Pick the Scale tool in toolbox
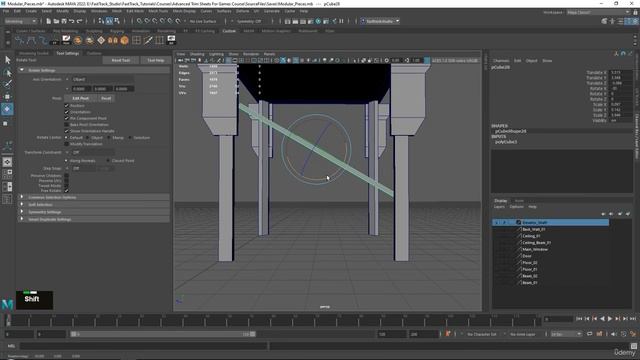Viewport: 640px width, 360px height. (x=6, y=123)
